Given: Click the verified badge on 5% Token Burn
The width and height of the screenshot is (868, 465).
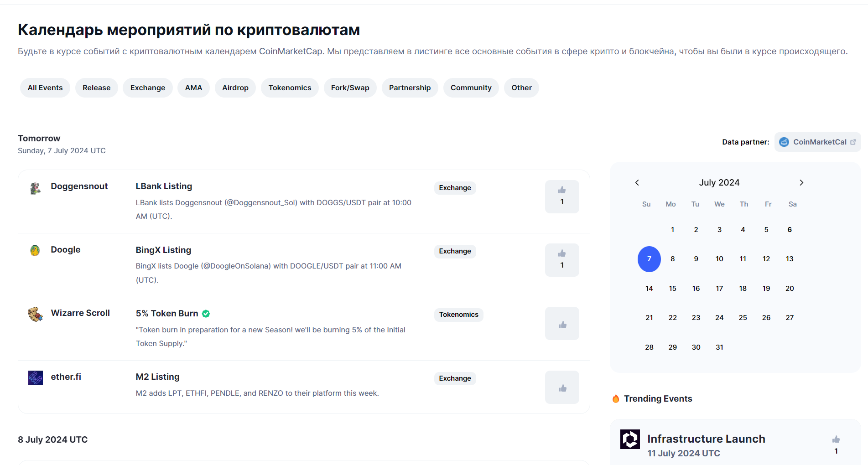Looking at the screenshot, I should click(206, 313).
